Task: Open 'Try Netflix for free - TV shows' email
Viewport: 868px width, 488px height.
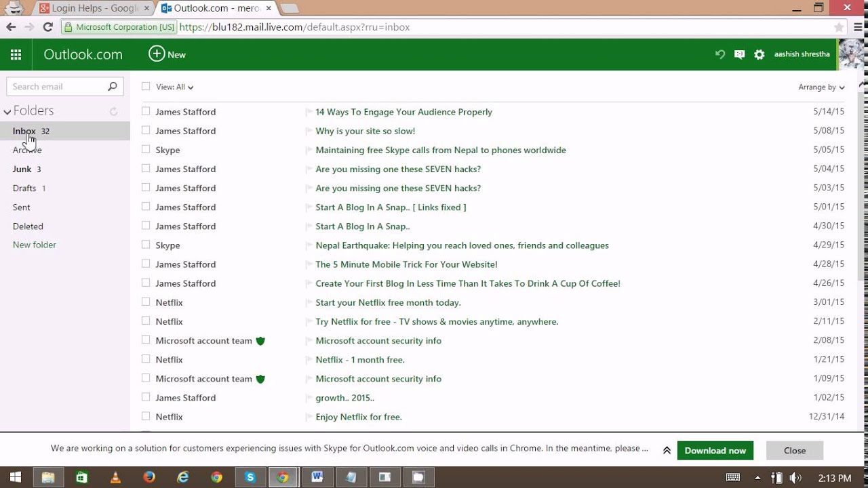Action: 437,321
